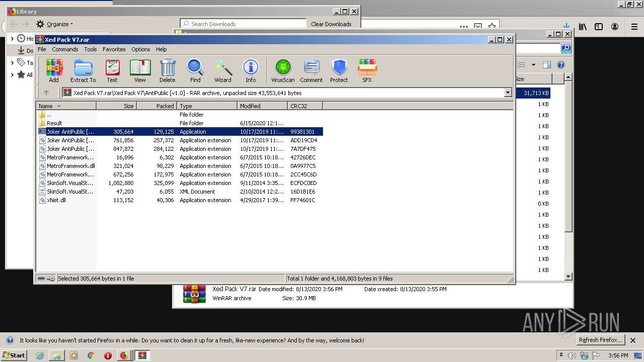Select SkinSoft.VisualSt file sized 1,082,880
This screenshot has height=362, width=644.
pos(180,183)
